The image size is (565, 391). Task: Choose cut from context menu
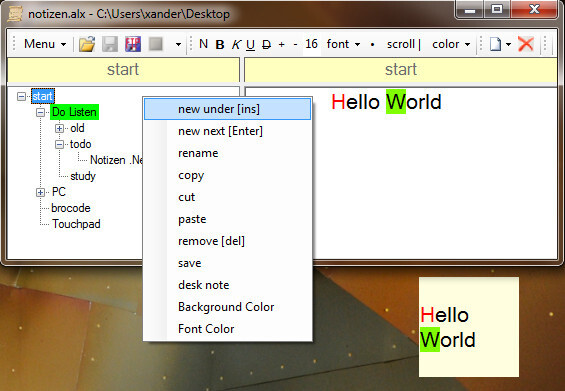coord(227,197)
